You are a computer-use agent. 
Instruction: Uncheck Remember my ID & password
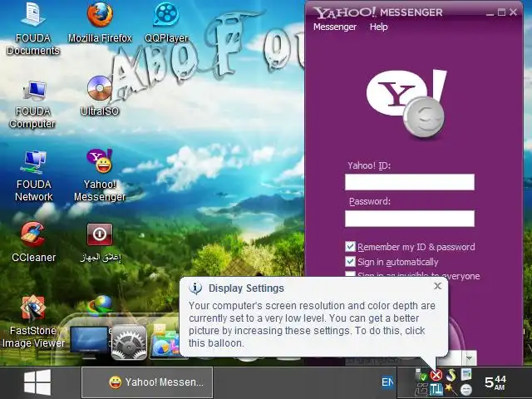350,247
